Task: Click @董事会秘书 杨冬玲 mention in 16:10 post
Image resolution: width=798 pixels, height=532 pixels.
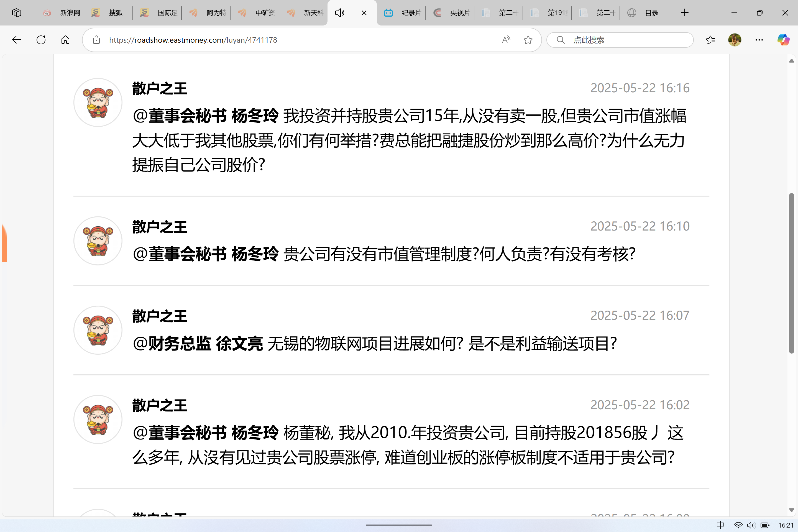Action: (x=206, y=254)
